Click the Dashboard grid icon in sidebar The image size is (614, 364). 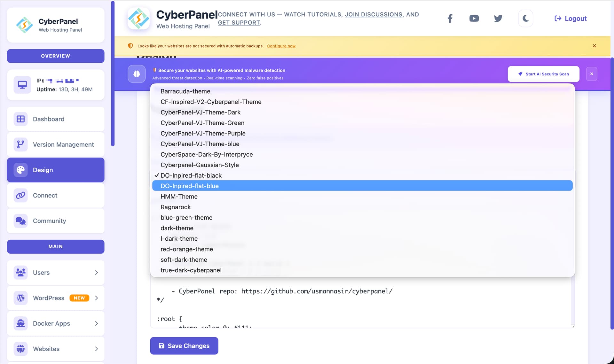click(x=21, y=119)
